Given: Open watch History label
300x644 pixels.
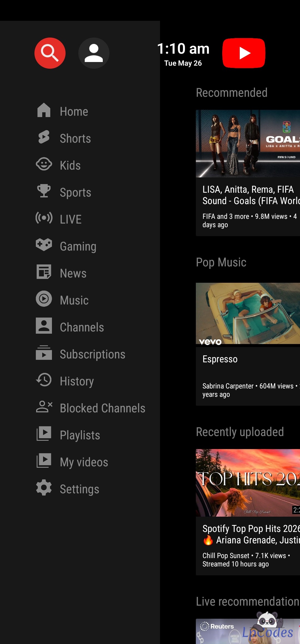Looking at the screenshot, I should point(77,382).
